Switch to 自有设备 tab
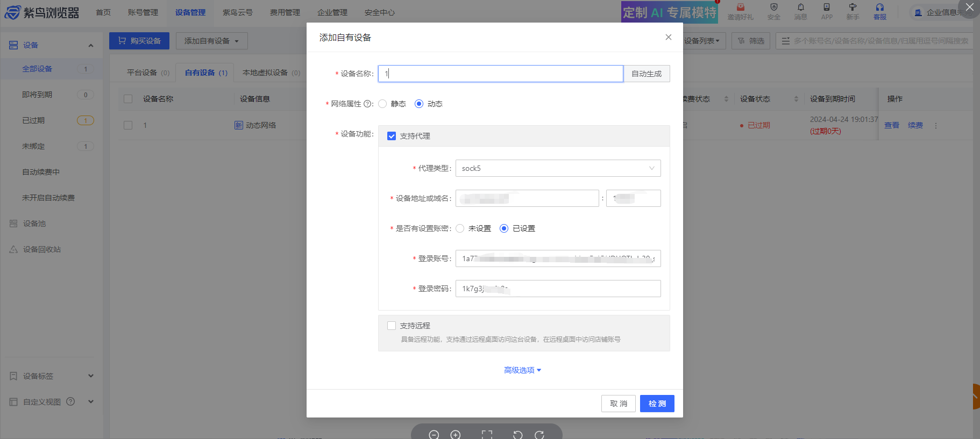This screenshot has height=439, width=980. [x=206, y=73]
